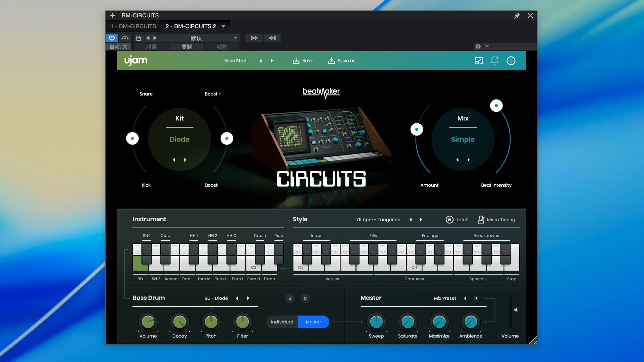Switch output to Master
The height and width of the screenshot is (362, 644).
pos(313,322)
